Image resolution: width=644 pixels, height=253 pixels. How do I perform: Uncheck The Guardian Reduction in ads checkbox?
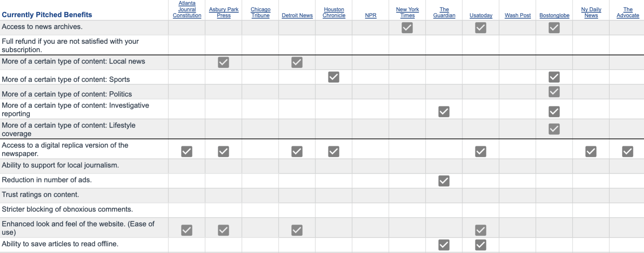click(x=444, y=181)
